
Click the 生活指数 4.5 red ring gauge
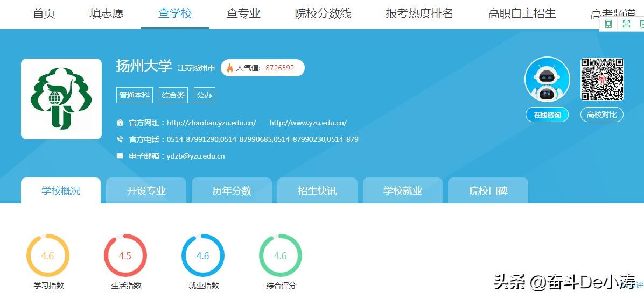tap(125, 256)
